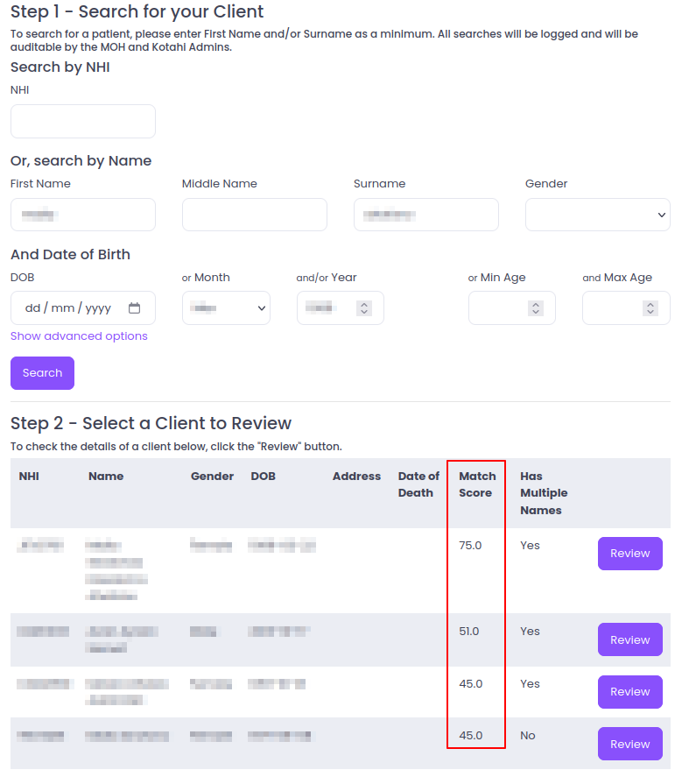The width and height of the screenshot is (682, 784).
Task: Click the Min Age spinner arrows
Action: (x=536, y=308)
